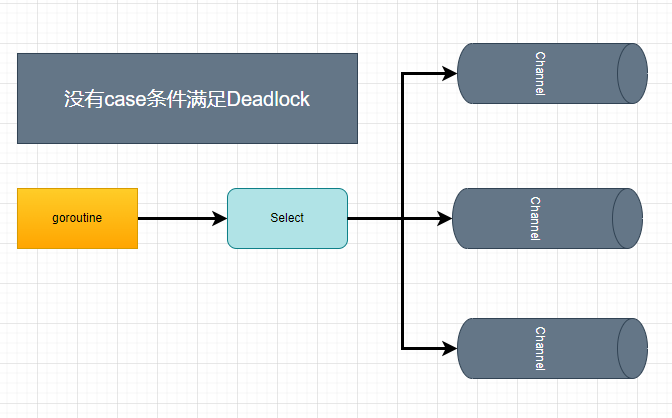Click the right end cap of middle Channel

pyautogui.click(x=629, y=218)
